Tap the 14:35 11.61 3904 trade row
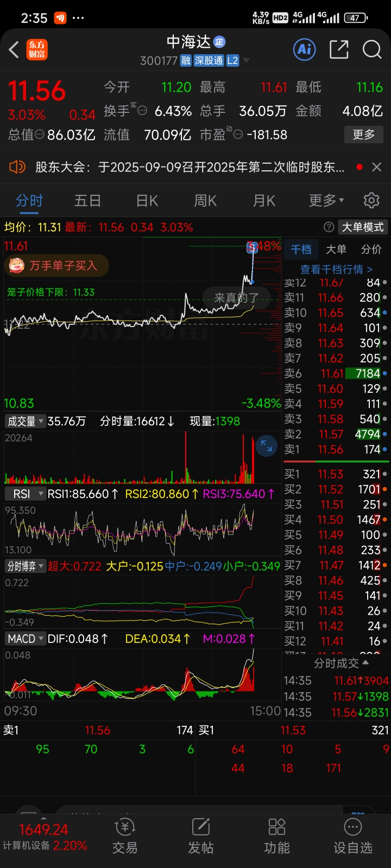The height and width of the screenshot is (868, 391). [336, 680]
